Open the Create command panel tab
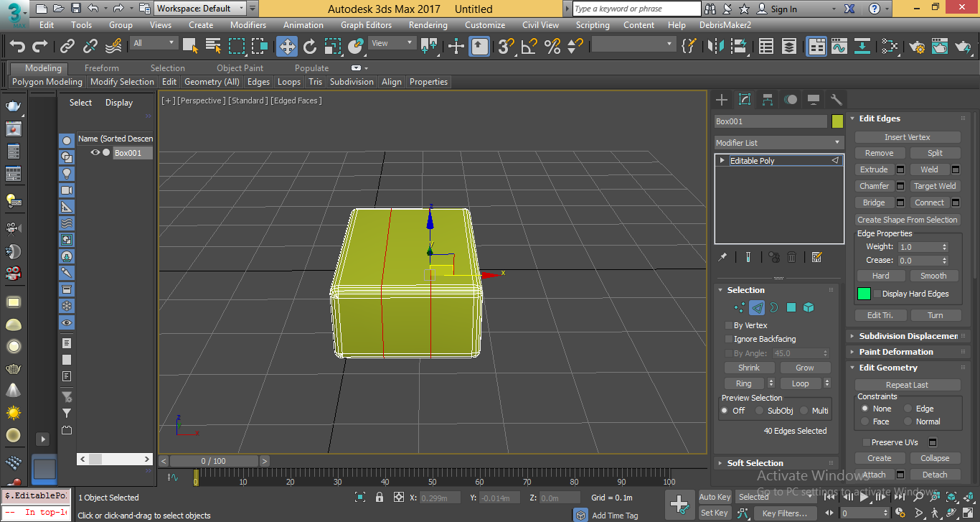 click(722, 100)
